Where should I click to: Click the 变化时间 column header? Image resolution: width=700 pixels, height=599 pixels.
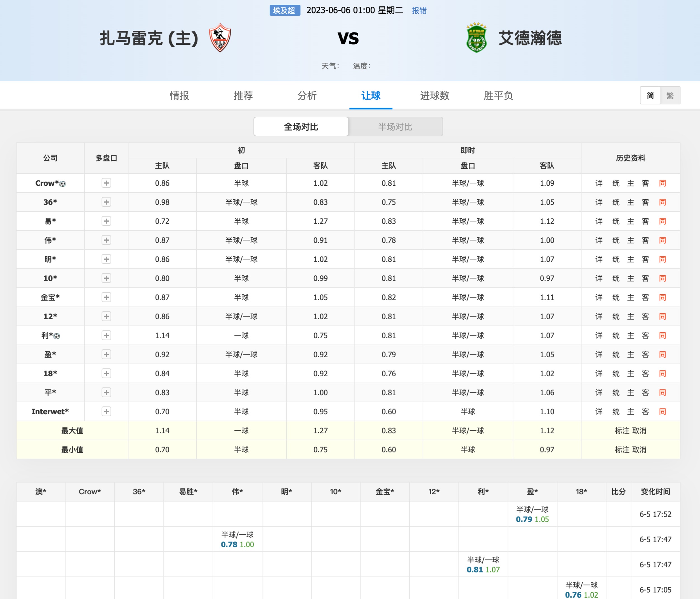(x=656, y=492)
